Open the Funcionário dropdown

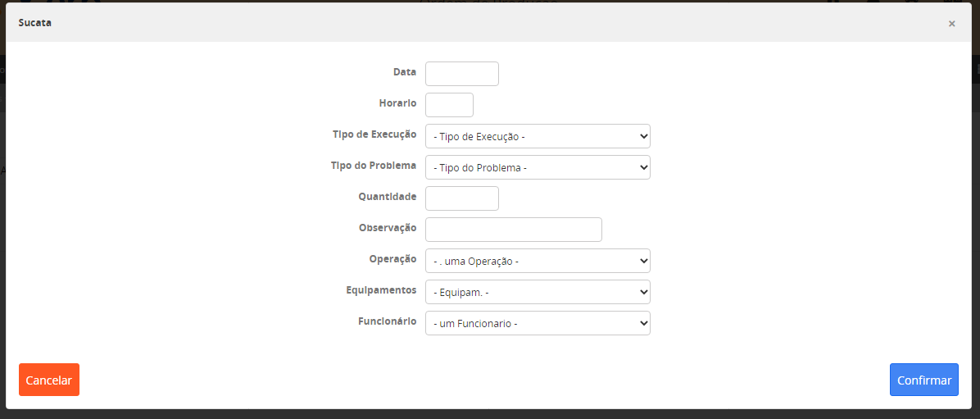click(538, 323)
